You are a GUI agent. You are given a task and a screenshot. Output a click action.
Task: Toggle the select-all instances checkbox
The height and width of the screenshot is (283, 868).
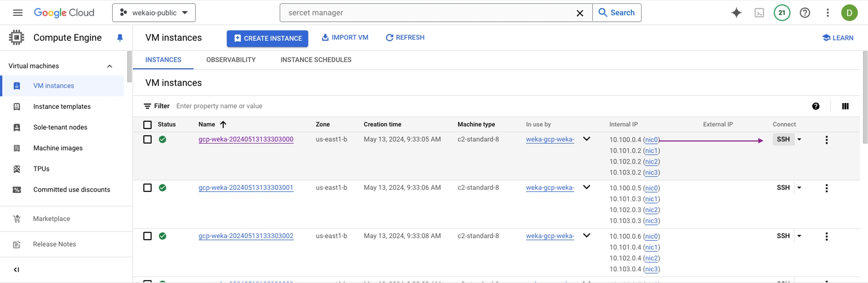(148, 125)
